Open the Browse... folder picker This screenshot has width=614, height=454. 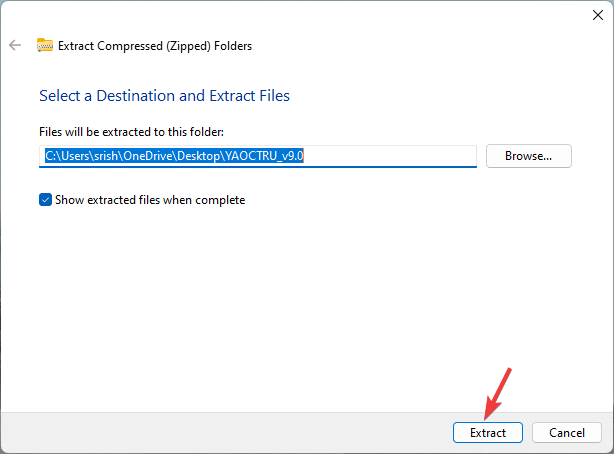pyautogui.click(x=528, y=156)
